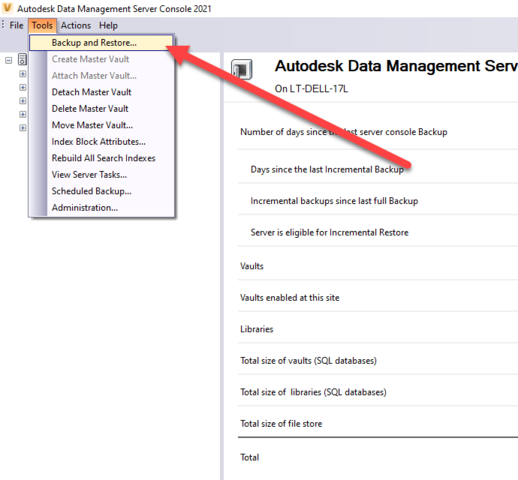The image size is (518, 480).
Task: Choose Backup and Restore... from Tools
Action: (101, 43)
